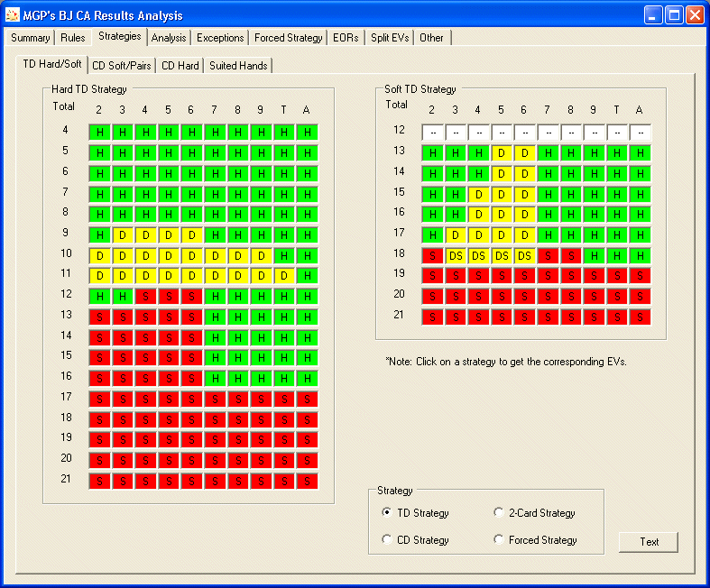Click soft 18 vs dealer 6 DS cell
The image size is (710, 588).
[x=525, y=256]
